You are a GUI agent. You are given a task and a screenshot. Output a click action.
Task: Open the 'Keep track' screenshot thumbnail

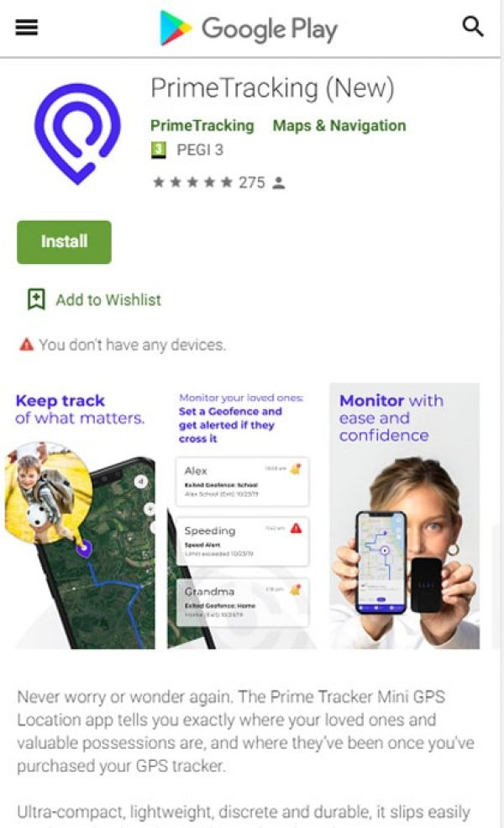click(80, 516)
